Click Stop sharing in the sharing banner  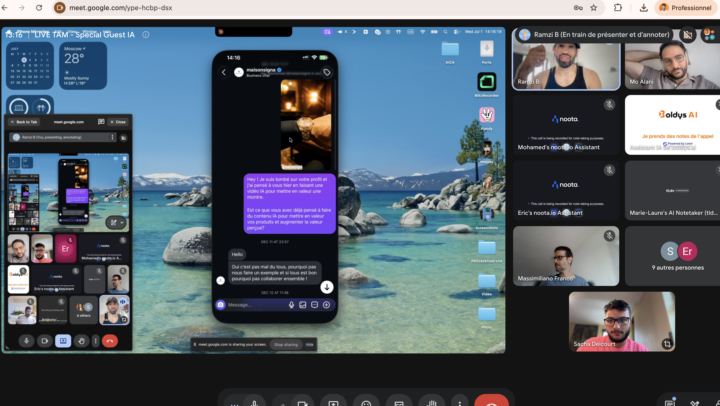point(286,344)
